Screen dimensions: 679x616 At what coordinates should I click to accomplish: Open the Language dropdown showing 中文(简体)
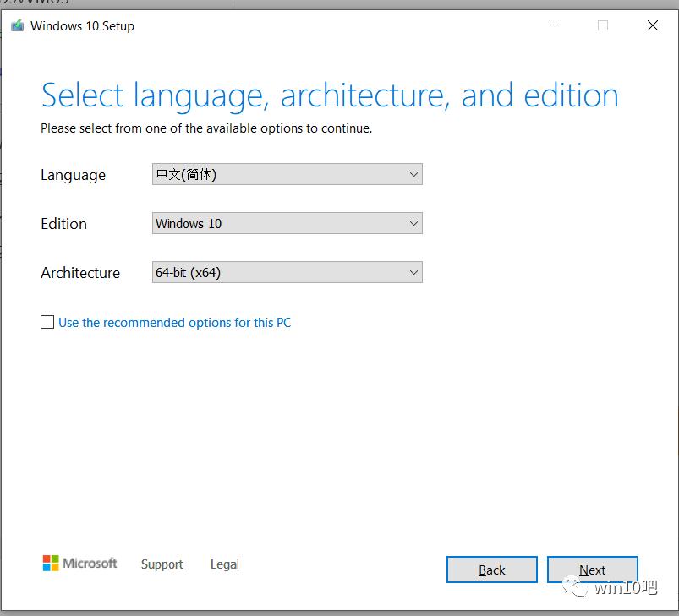tap(287, 174)
